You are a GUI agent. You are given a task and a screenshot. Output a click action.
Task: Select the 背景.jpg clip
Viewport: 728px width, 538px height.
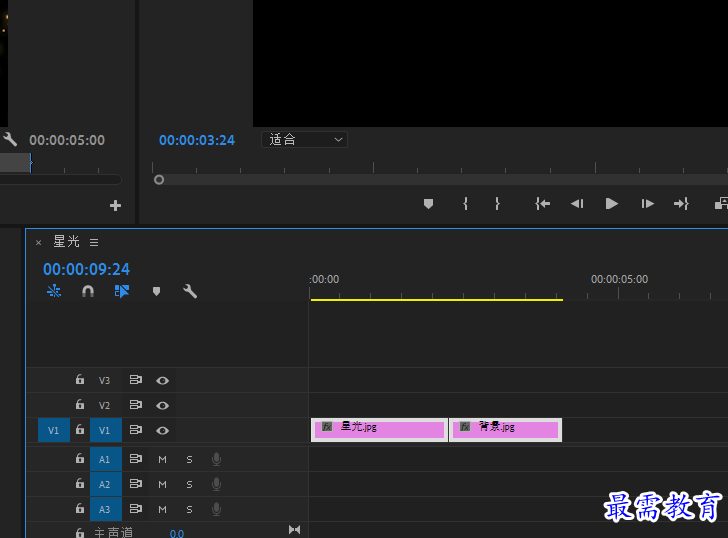coord(506,430)
